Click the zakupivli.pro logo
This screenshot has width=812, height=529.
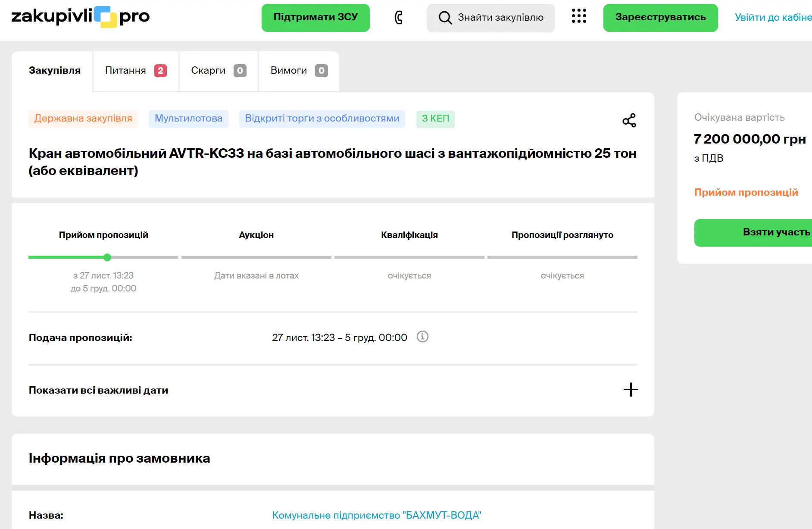click(80, 17)
